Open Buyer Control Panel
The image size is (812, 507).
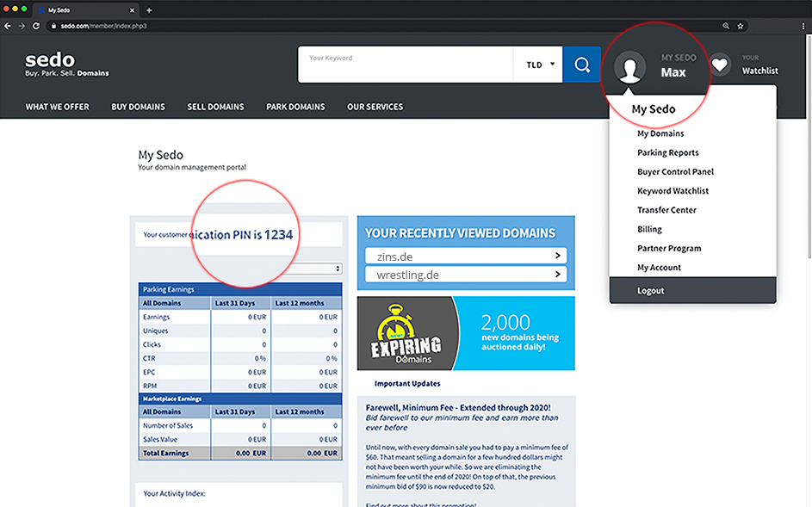[x=675, y=172]
